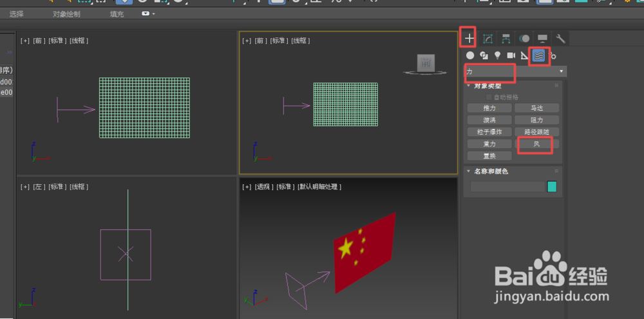
Task: Click the 马达 button
Action: coord(537,108)
